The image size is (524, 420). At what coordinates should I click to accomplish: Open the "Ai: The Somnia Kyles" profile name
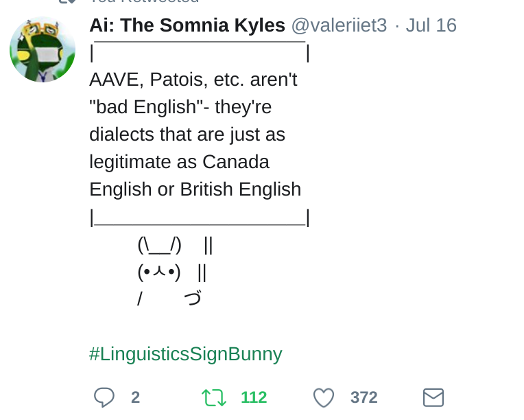(187, 25)
